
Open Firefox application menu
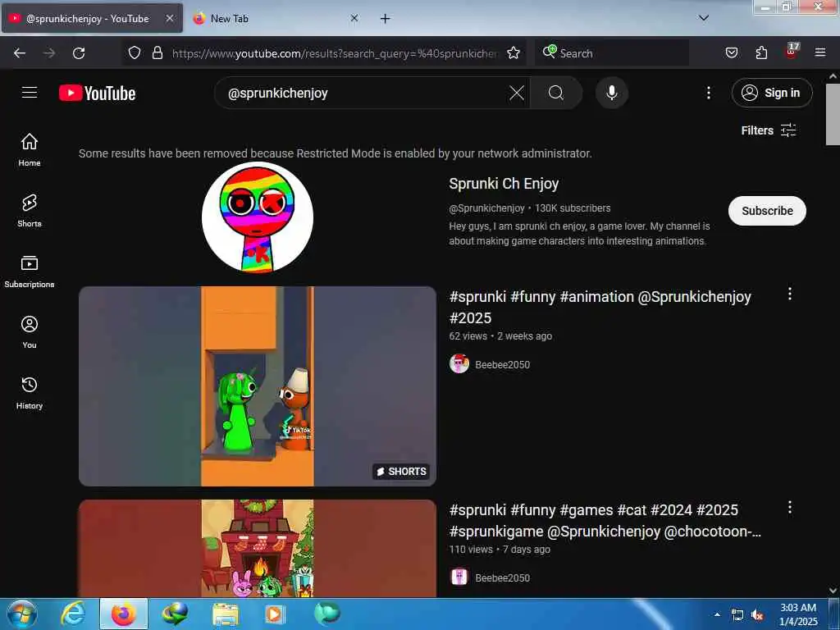[x=820, y=52]
